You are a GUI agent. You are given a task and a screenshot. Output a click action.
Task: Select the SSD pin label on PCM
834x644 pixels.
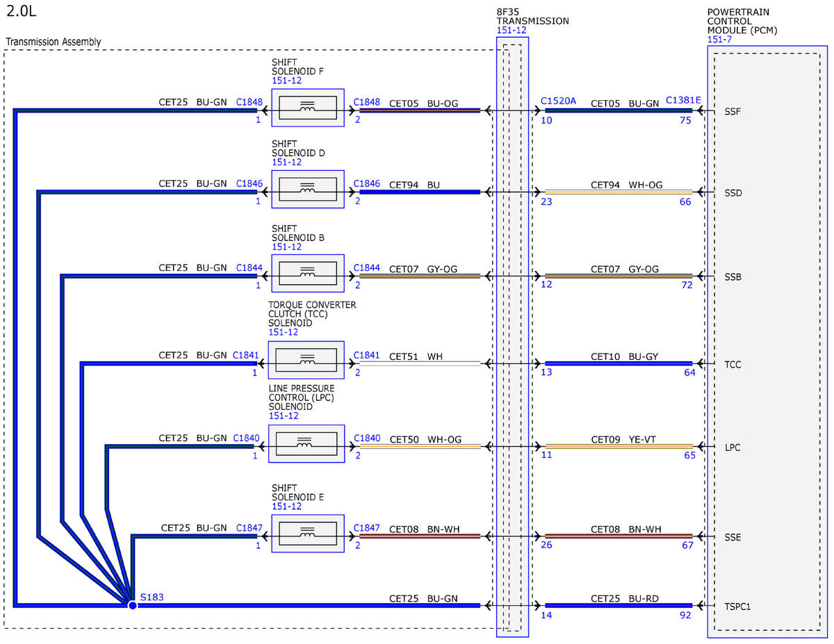(x=733, y=193)
